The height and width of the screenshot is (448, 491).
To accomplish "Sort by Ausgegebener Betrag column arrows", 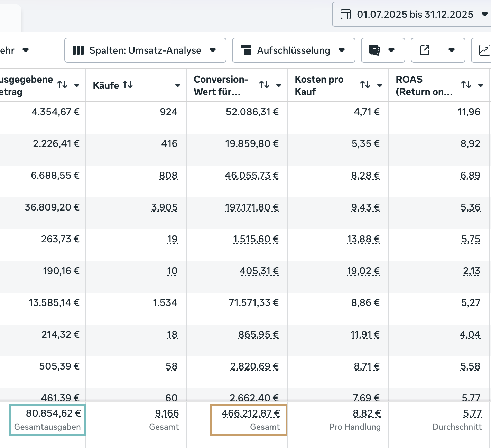I will 62,85.
